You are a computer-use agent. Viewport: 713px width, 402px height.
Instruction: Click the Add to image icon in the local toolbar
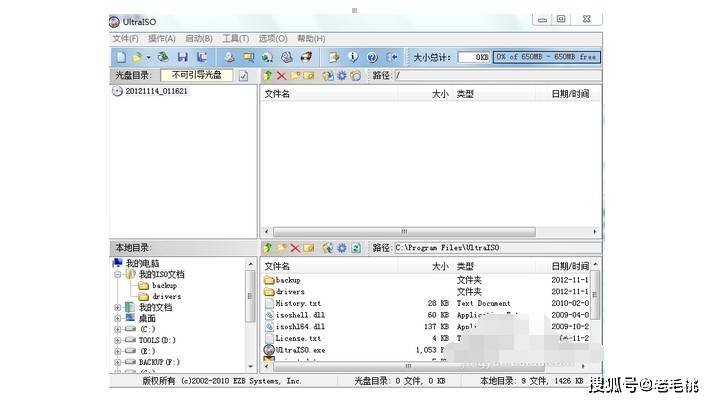(328, 248)
